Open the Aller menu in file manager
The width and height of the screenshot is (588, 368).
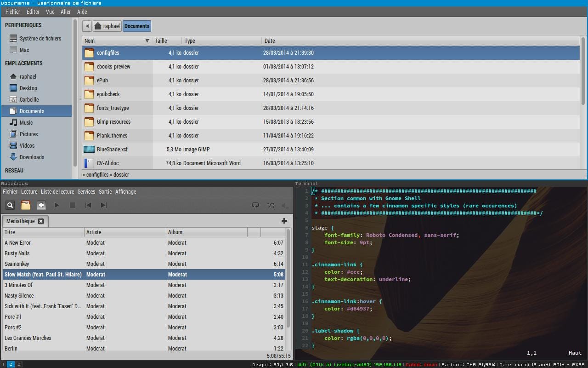[66, 12]
